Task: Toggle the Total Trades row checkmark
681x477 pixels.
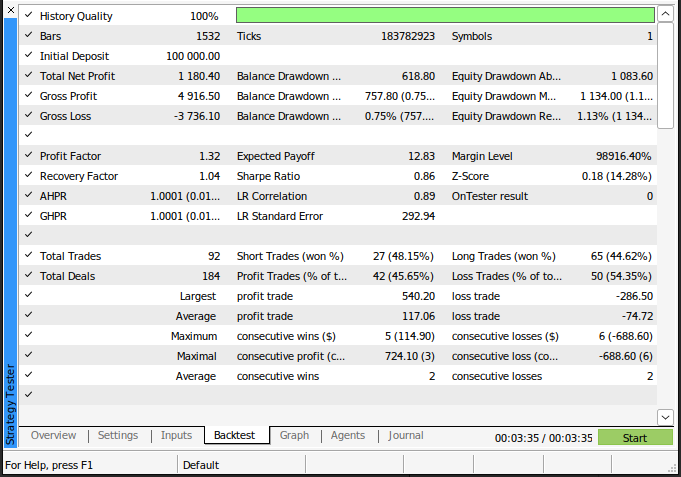Action: tap(29, 255)
